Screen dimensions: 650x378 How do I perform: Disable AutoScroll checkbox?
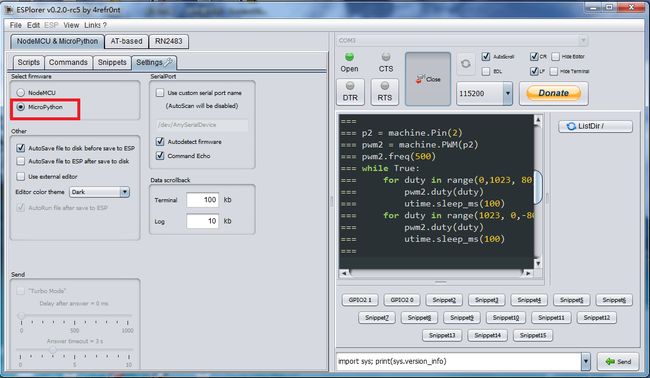(486, 56)
